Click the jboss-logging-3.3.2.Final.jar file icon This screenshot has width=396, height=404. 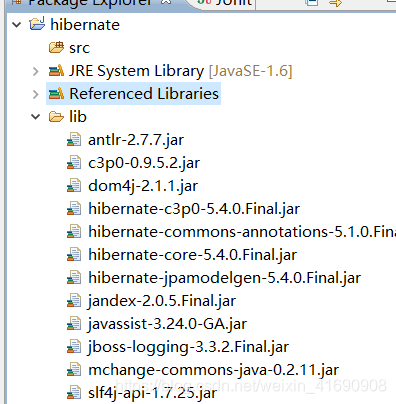(x=74, y=347)
